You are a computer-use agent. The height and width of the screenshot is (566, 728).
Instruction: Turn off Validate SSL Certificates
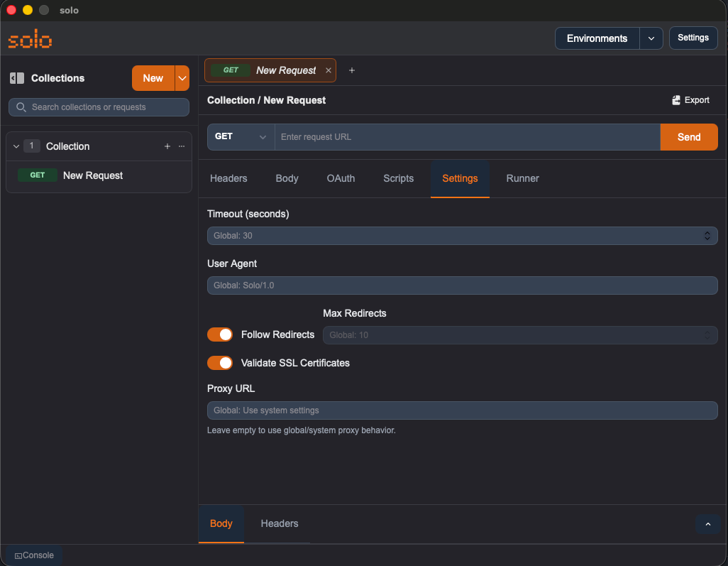[x=220, y=363]
